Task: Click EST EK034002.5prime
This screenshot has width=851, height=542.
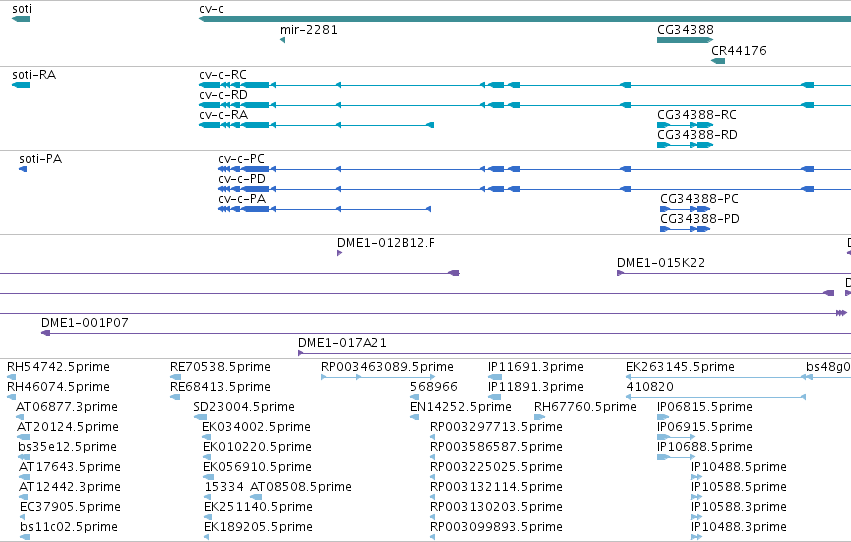Action: pyautogui.click(x=256, y=427)
